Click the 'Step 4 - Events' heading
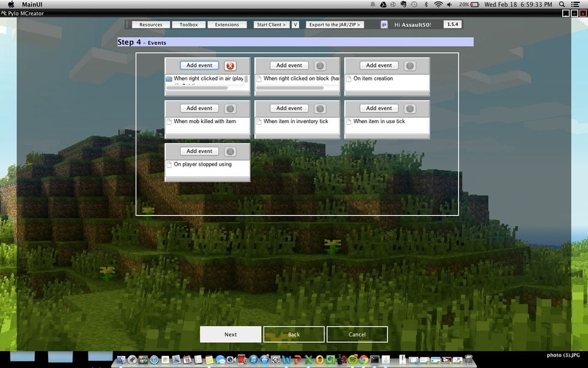The width and height of the screenshot is (588, 368). 142,42
